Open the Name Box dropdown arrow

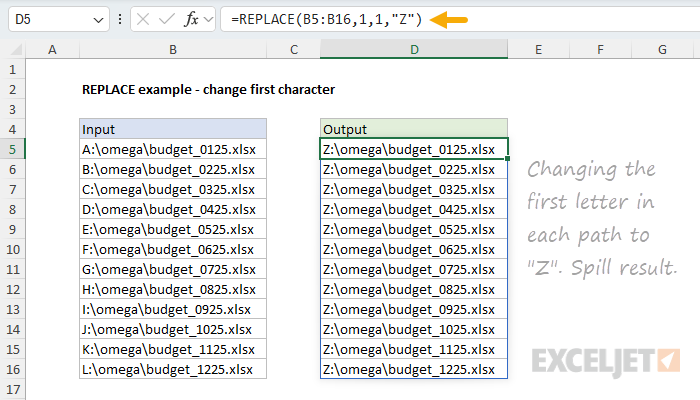[x=98, y=20]
